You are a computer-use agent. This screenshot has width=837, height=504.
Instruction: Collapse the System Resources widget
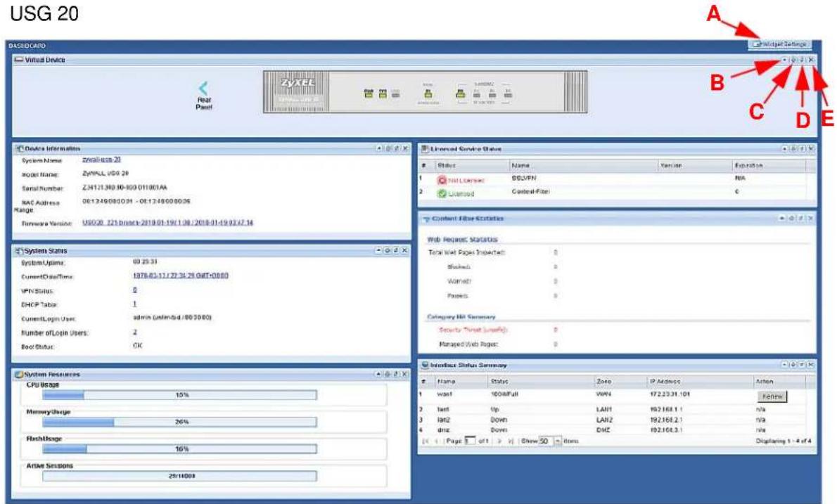click(378, 375)
